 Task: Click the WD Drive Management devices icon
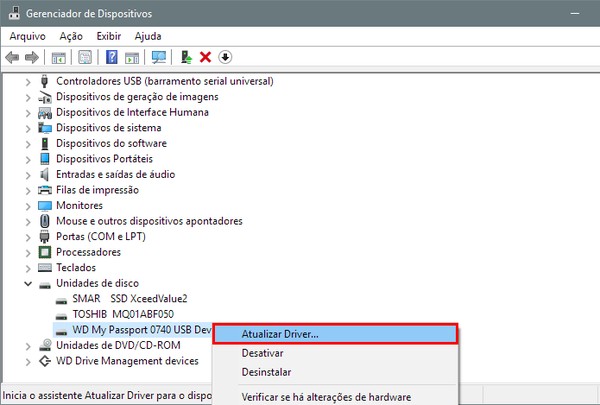tap(45, 361)
